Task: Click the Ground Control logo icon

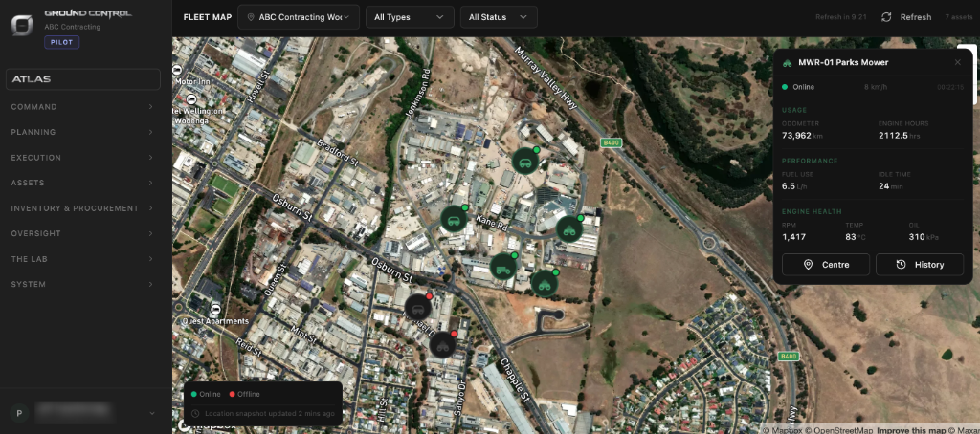Action: 23,26
